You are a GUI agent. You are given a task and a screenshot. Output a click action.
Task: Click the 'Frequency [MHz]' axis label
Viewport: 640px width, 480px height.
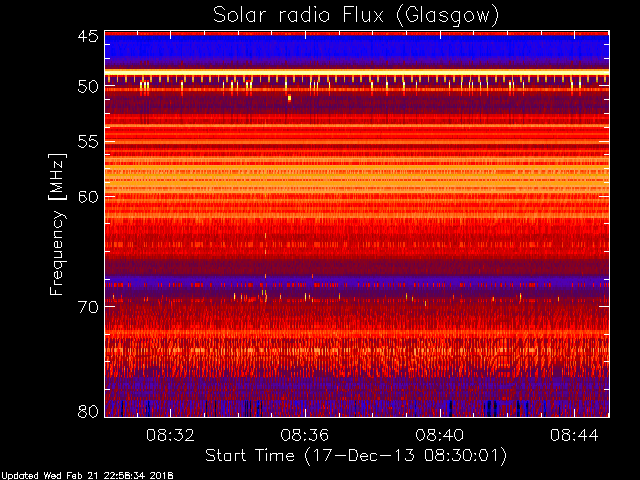tap(57, 224)
